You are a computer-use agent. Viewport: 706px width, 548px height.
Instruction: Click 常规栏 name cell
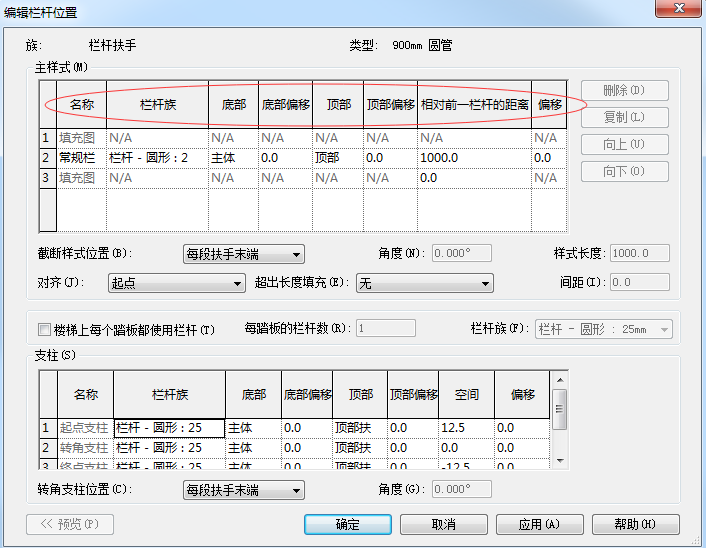pyautogui.click(x=81, y=158)
